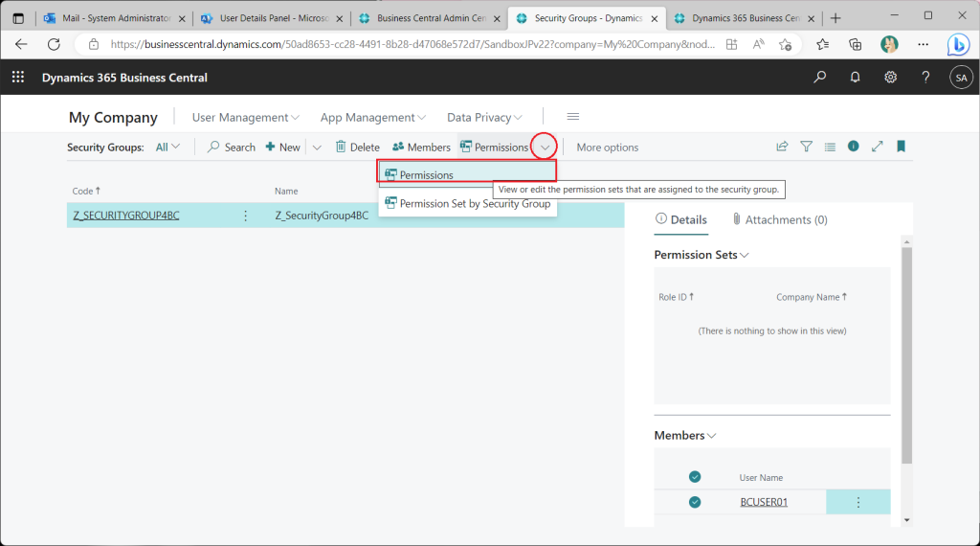Open the Business Central search magnifier

coord(819,77)
